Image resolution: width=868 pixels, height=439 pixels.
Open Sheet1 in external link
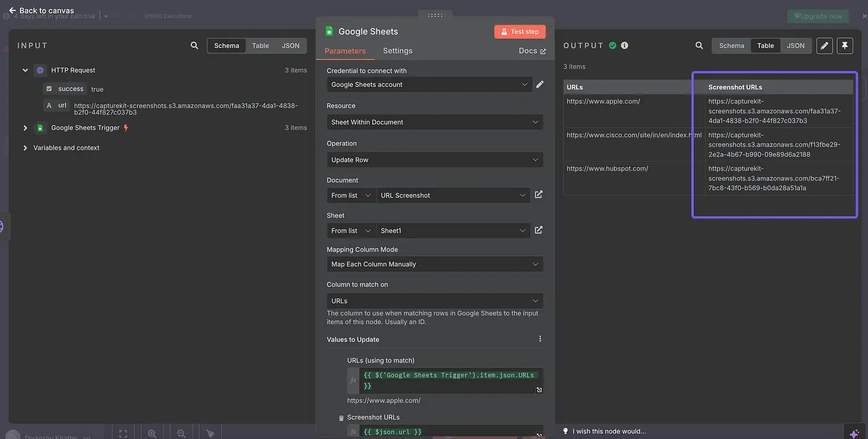(x=539, y=230)
